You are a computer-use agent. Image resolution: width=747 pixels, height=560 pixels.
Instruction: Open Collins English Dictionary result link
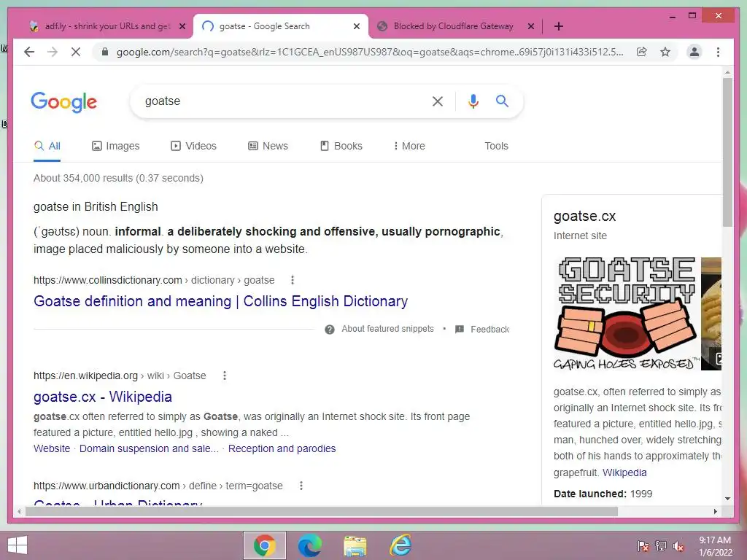(220, 301)
